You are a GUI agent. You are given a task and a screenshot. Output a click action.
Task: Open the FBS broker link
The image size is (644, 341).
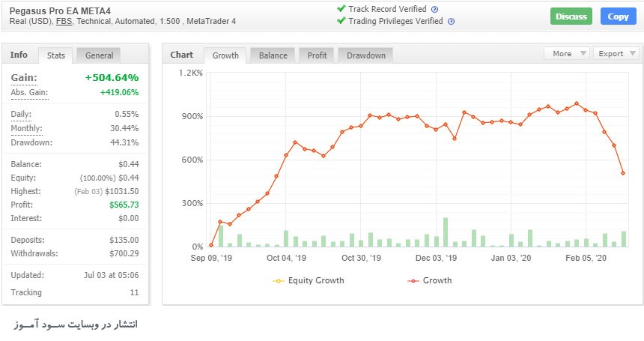[64, 22]
